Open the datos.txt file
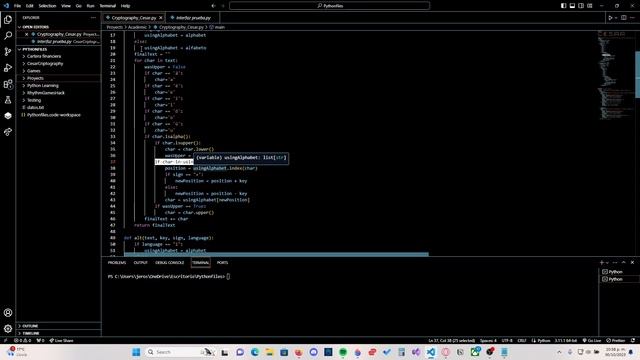This screenshot has height=360, width=640. click(36, 108)
